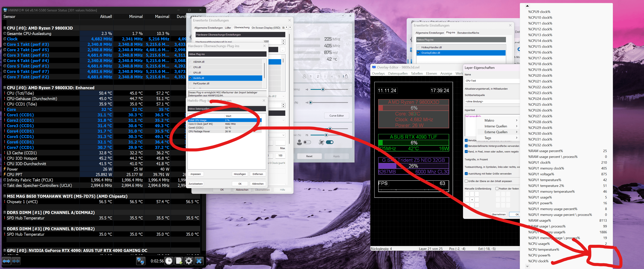
Task: Click HWiNFO blue X close-sensors icon
Action: (199, 261)
